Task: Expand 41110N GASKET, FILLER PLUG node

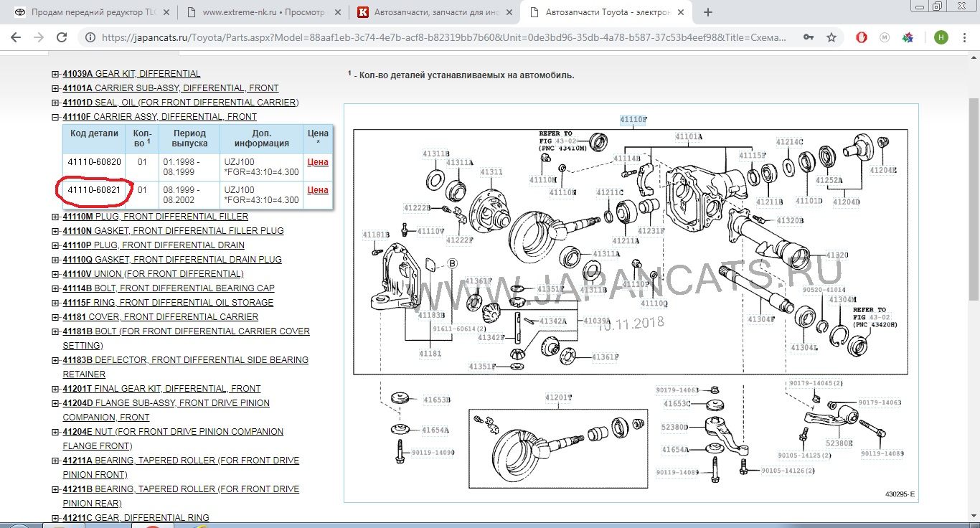Action: click(55, 231)
